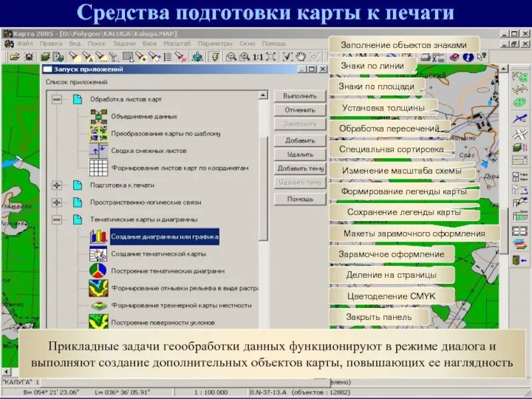Select Создание диаграммы или графика item
Image resolution: width=532 pixels, height=399 pixels.
pos(165,237)
